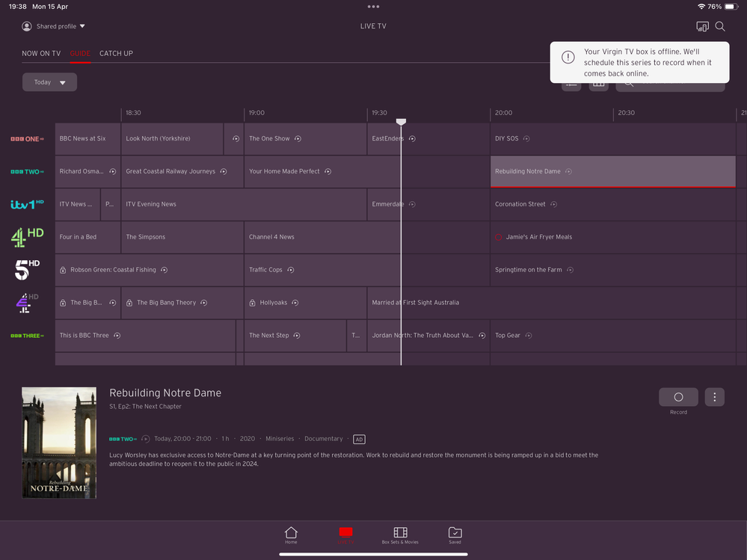Select the Channel 4 HD logo
This screenshot has height=560, width=747.
pos(27,237)
